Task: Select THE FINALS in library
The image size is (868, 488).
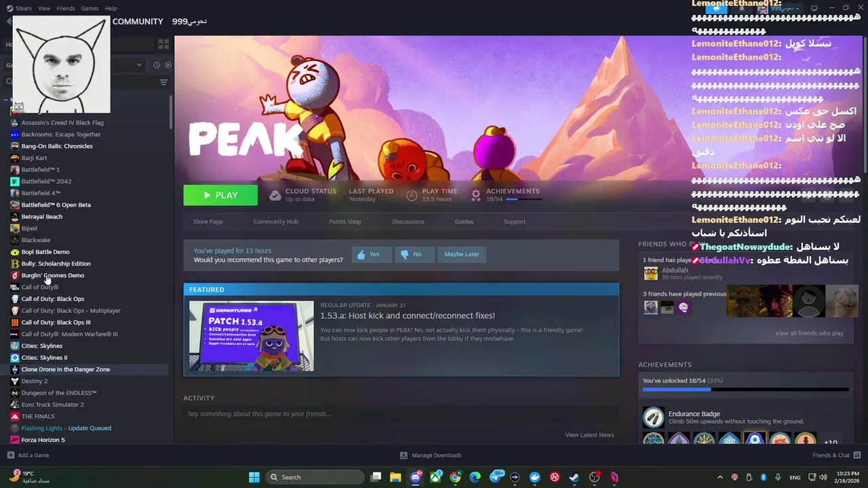Action: coord(38,416)
